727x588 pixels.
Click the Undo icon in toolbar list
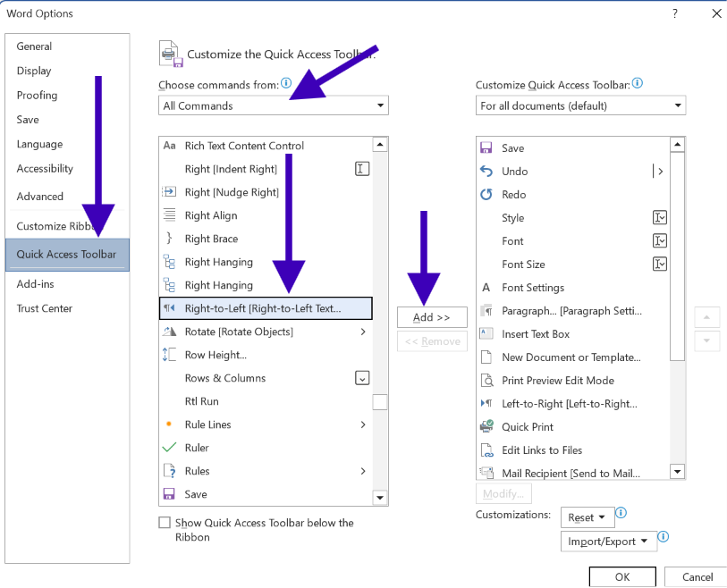point(486,171)
